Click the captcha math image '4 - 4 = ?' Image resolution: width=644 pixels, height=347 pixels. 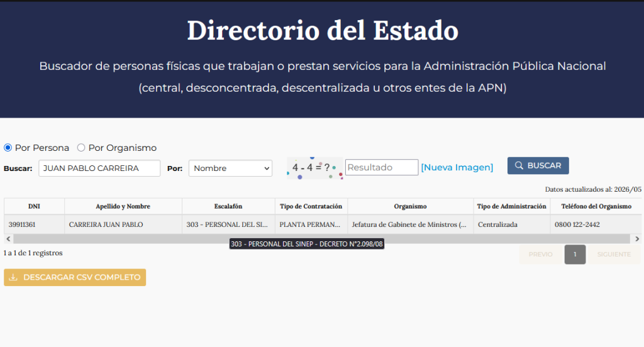click(x=314, y=168)
